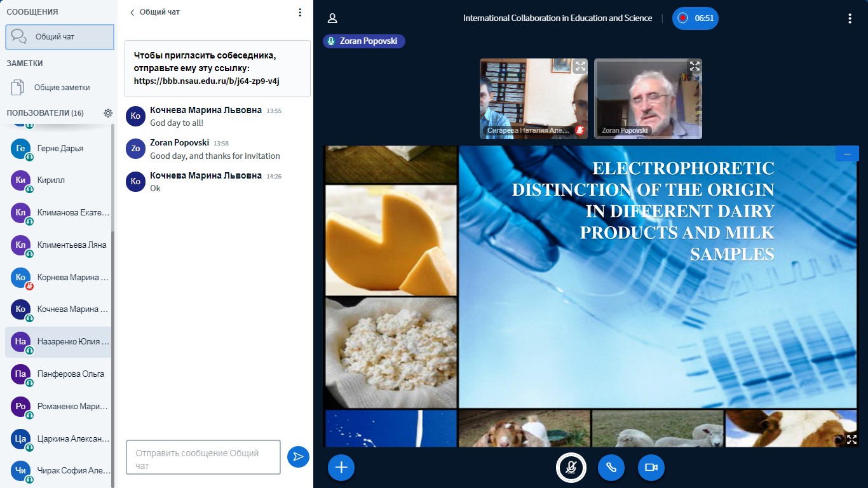Viewport: 868px width, 488px height.
Task: Click the Zoran Popovski talking indicator
Action: pos(363,41)
